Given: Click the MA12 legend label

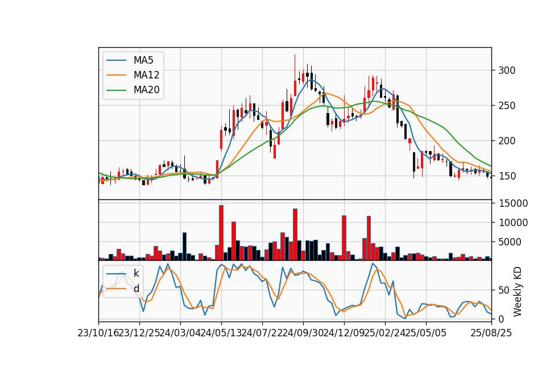Looking at the screenshot, I should point(146,75).
